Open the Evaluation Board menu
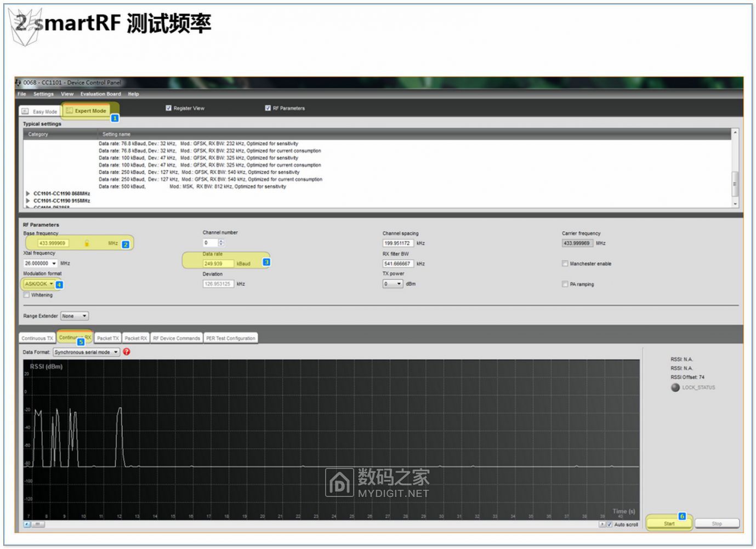This screenshot has width=756, height=549. click(x=100, y=94)
